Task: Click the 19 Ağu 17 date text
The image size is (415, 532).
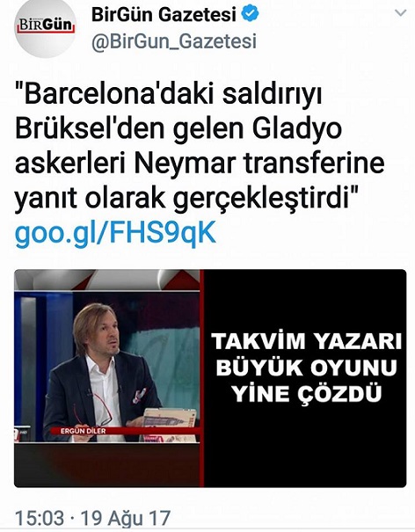Action: [125, 519]
